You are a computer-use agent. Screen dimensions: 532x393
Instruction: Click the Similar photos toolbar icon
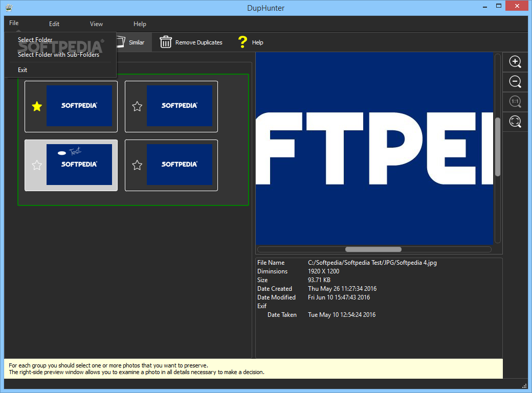click(121, 42)
